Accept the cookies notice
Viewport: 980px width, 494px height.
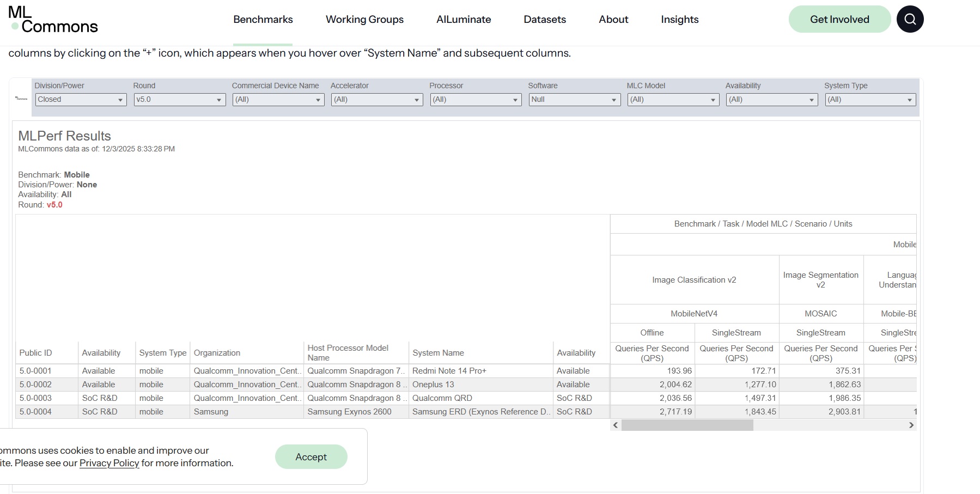pyautogui.click(x=311, y=457)
